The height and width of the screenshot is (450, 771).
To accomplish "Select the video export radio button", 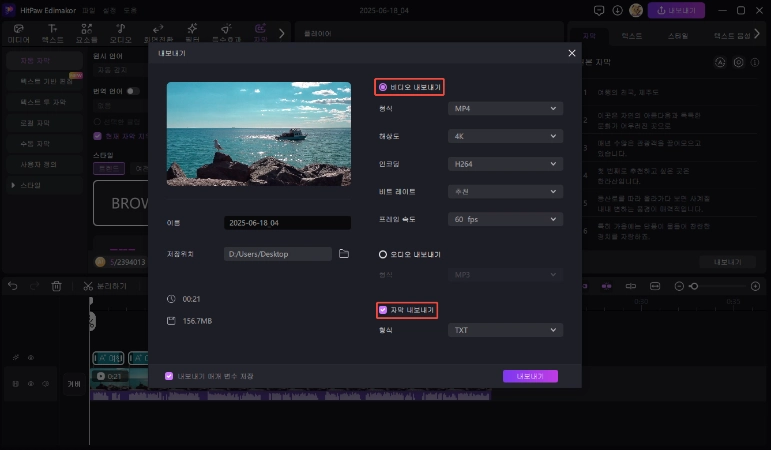I will coord(383,87).
